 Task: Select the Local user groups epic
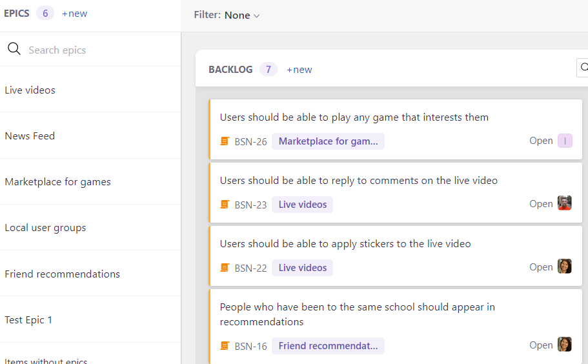[45, 228]
